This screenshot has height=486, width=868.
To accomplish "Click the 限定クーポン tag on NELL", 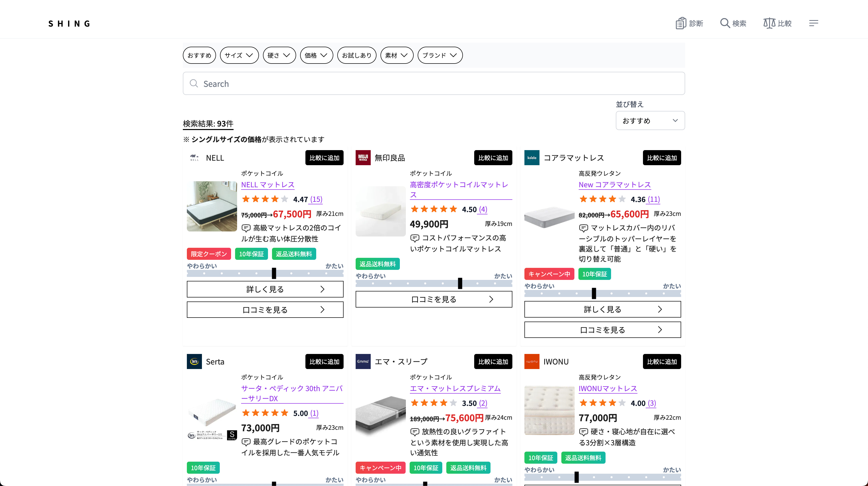I will coord(209,254).
